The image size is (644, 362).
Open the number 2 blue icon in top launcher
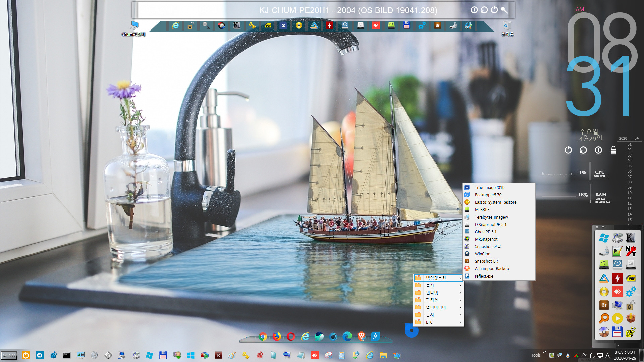click(283, 25)
